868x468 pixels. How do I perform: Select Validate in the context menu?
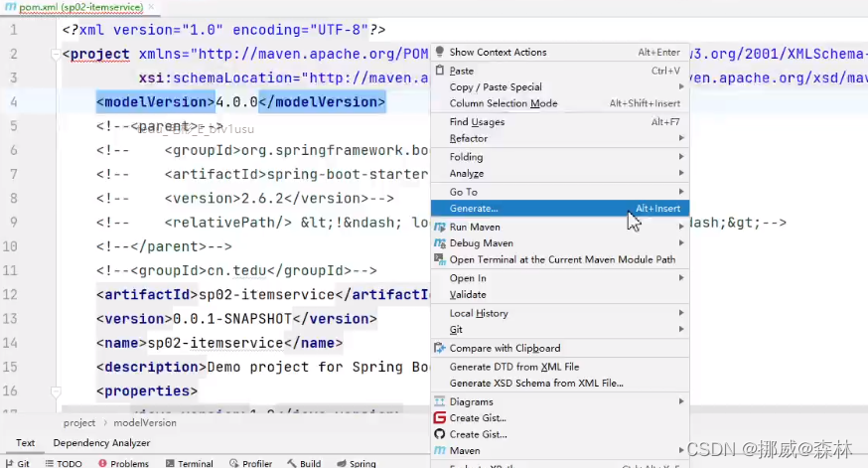tap(560, 295)
